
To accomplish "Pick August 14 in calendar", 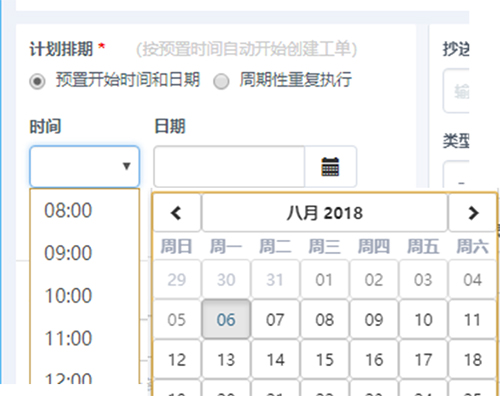I will coord(275,360).
